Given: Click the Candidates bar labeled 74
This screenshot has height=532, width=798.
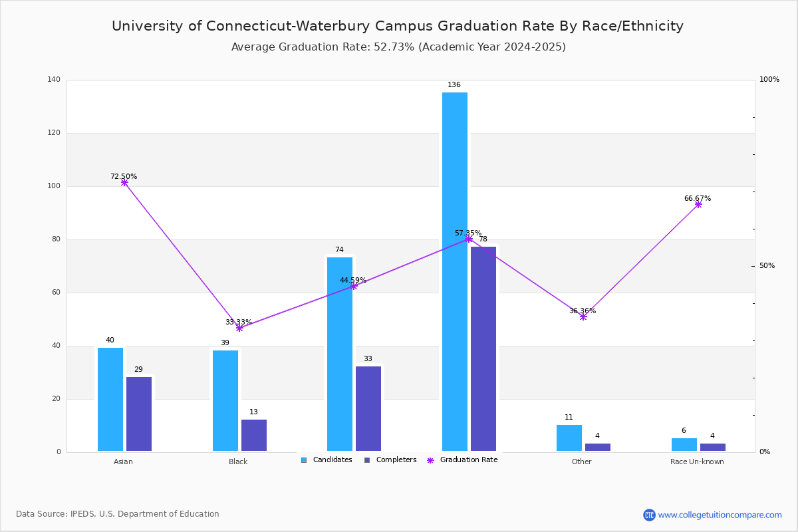Looking at the screenshot, I should click(340, 354).
